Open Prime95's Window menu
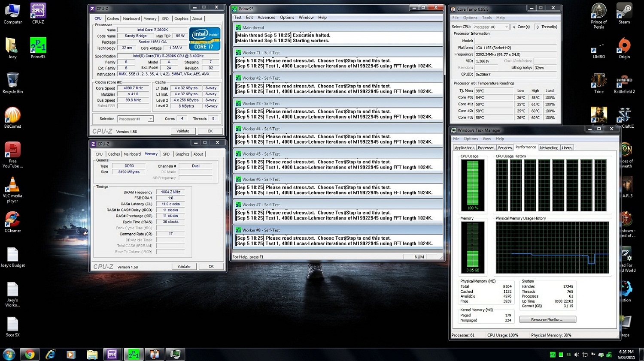 click(x=306, y=18)
